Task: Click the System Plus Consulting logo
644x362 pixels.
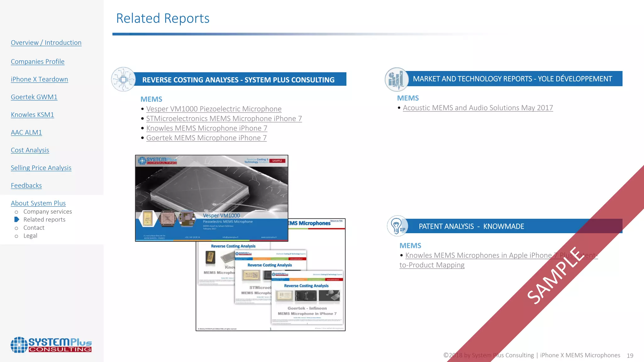Action: pos(51,345)
